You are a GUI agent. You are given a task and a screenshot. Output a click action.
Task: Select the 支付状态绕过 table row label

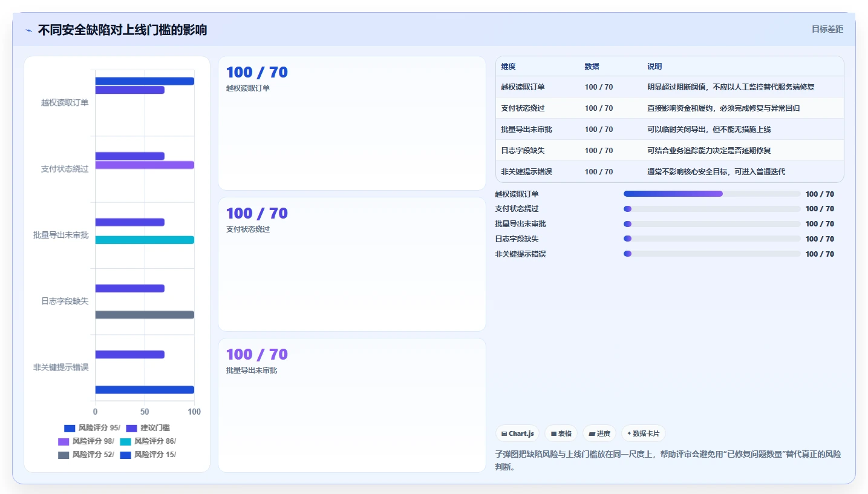pos(523,108)
